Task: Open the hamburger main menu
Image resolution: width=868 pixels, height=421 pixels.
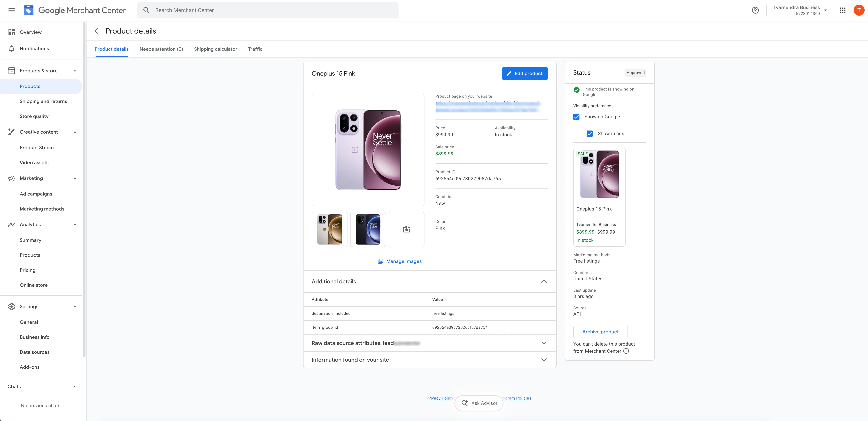Action: (x=11, y=10)
